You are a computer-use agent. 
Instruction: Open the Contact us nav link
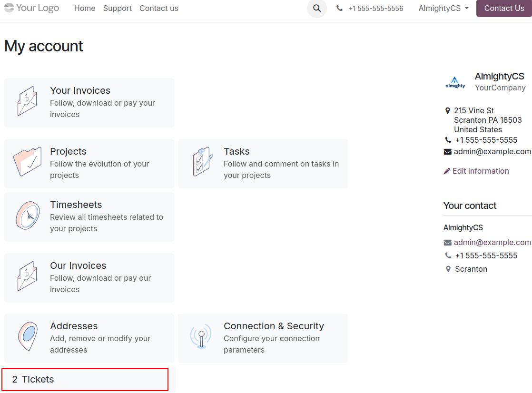pyautogui.click(x=159, y=9)
